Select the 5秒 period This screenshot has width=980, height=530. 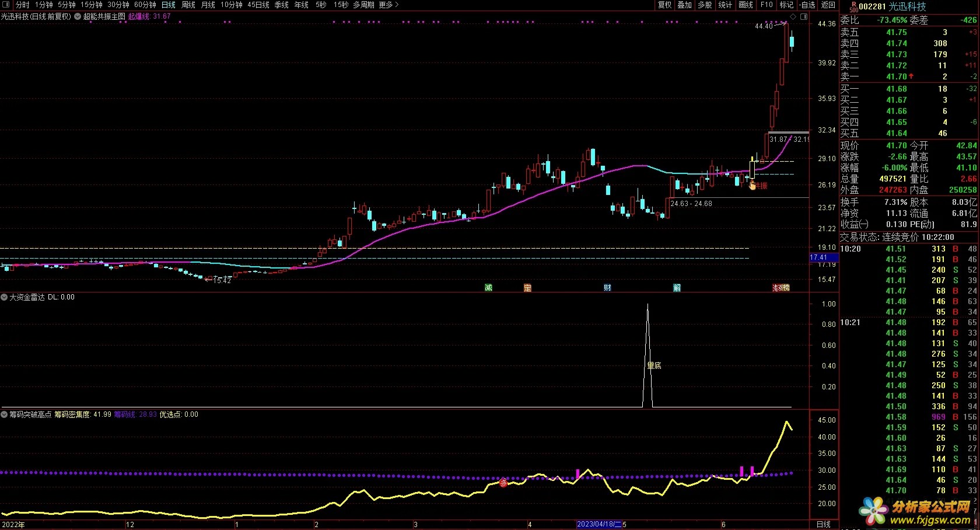coord(321,5)
